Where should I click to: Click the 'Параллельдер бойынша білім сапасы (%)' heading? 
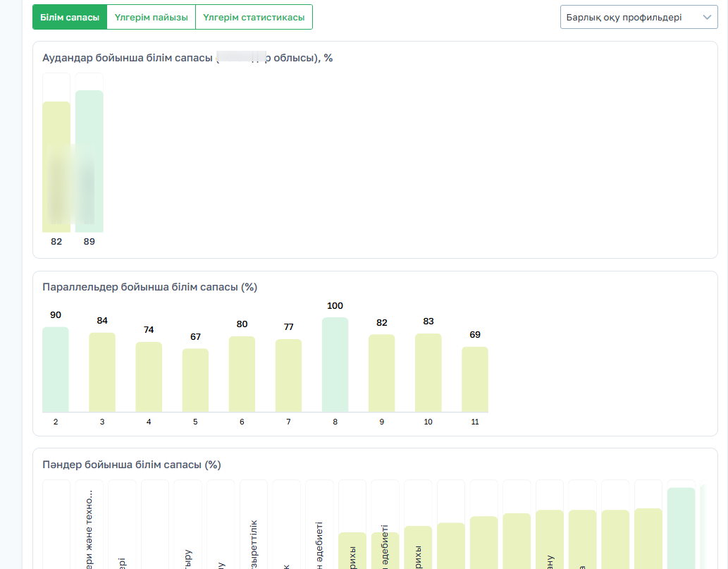(149, 287)
